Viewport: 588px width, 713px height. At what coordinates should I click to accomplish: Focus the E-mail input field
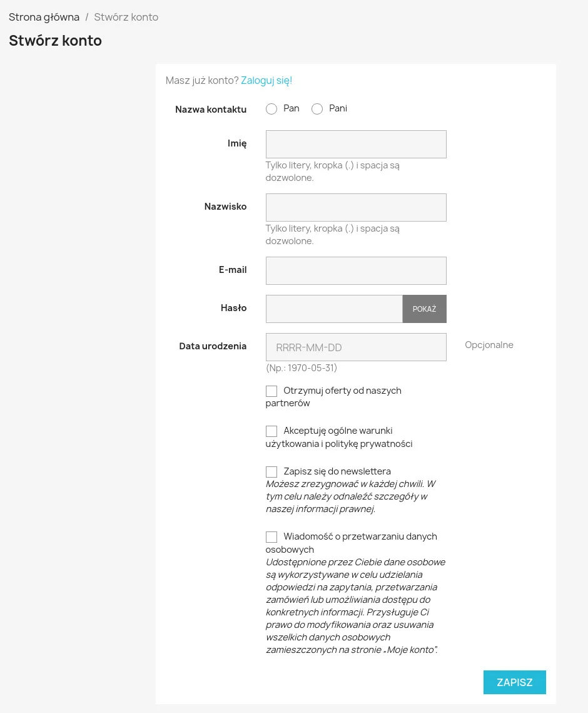pyautogui.click(x=355, y=270)
